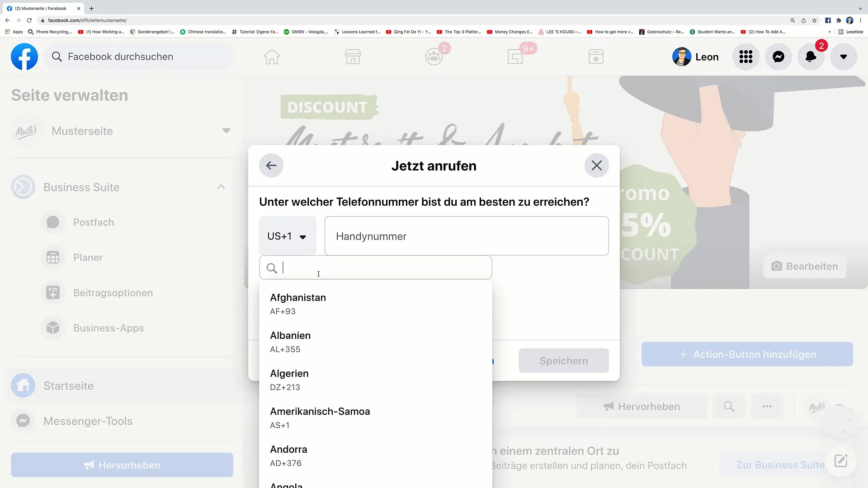Viewport: 868px width, 488px height.
Task: Click the page search magnifier button
Action: pyautogui.click(x=729, y=406)
